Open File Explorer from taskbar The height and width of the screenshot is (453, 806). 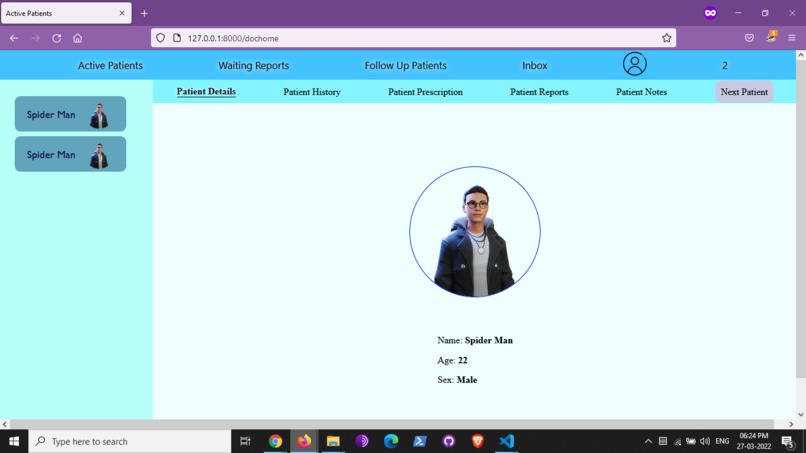tap(333, 441)
